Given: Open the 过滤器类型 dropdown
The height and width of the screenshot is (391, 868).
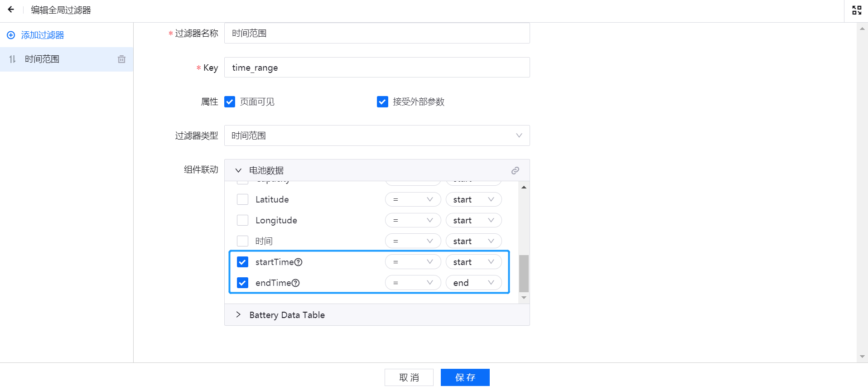Looking at the screenshot, I should pos(376,136).
